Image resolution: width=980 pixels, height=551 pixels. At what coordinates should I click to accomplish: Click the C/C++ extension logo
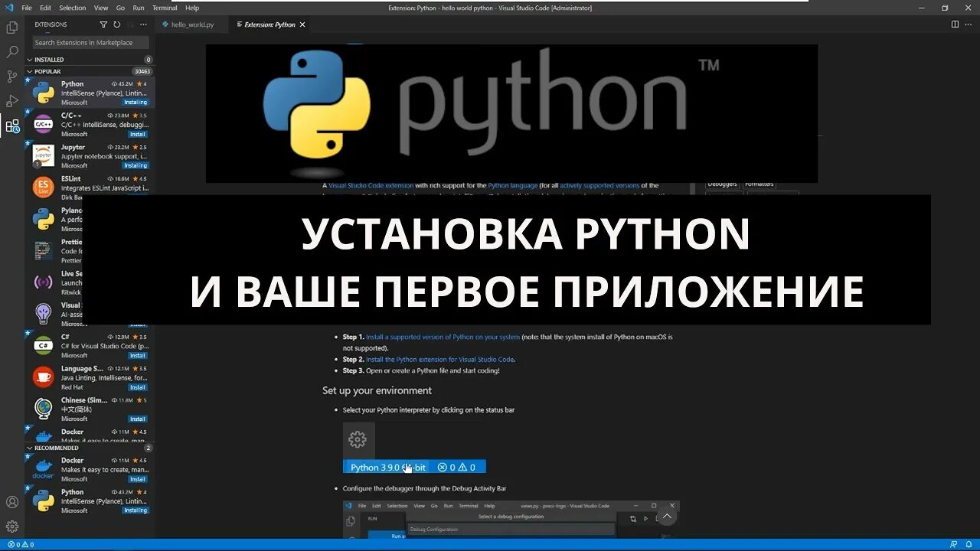(x=44, y=124)
